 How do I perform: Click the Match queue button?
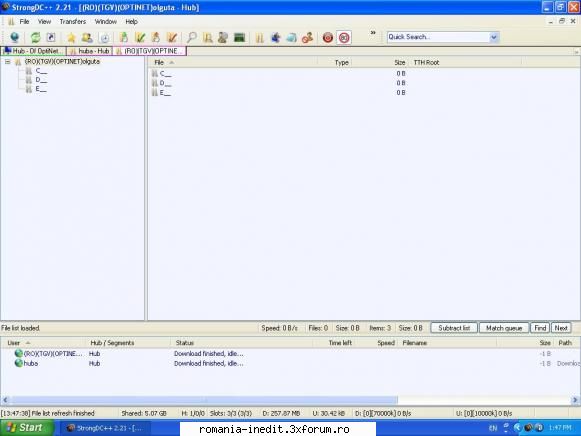click(504, 328)
